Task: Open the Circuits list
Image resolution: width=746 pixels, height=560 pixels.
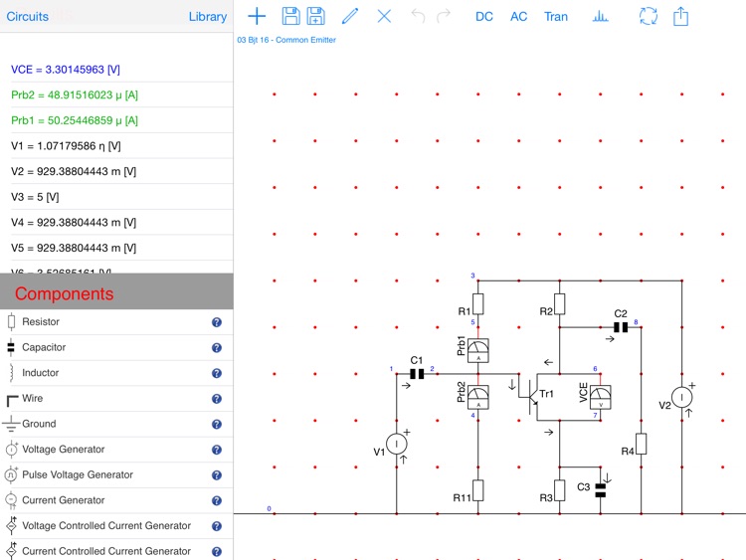Action: (x=27, y=17)
